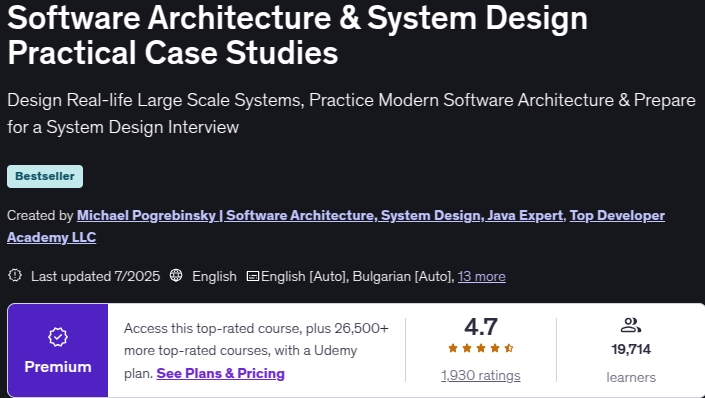Click the 4.7 rating score

(481, 327)
